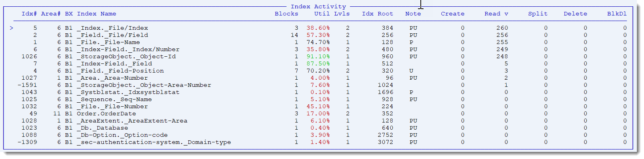Click the Split column header
644x159 pixels.
[x=538, y=14]
